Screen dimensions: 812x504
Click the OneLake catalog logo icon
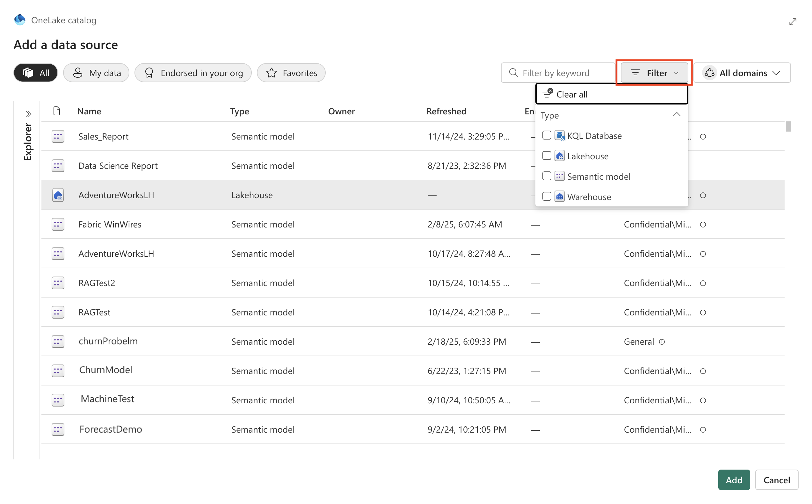[x=20, y=20]
